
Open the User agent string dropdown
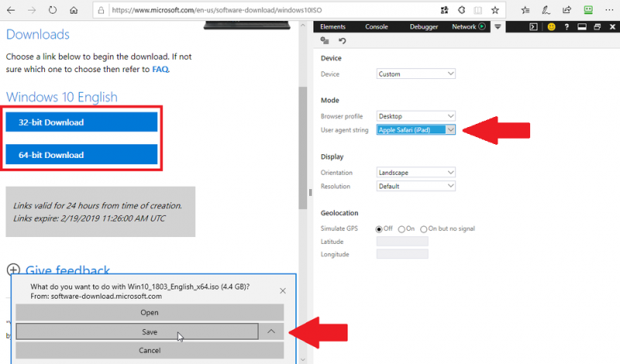pyautogui.click(x=415, y=130)
